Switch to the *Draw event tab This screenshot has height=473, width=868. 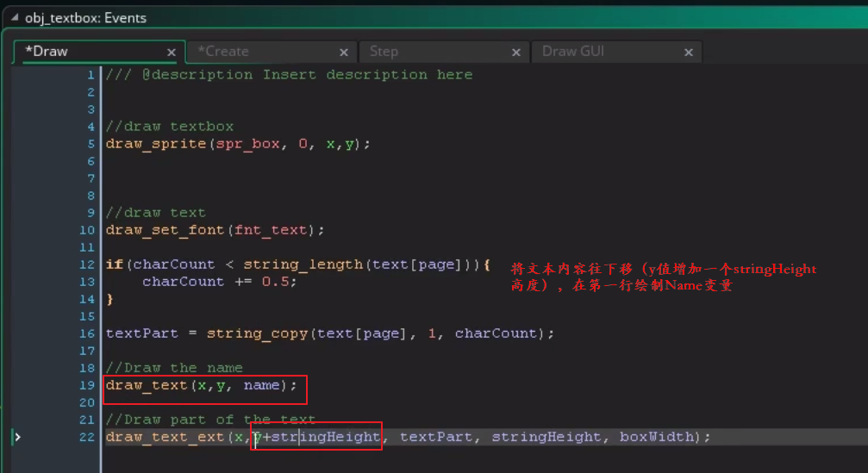(x=98, y=52)
